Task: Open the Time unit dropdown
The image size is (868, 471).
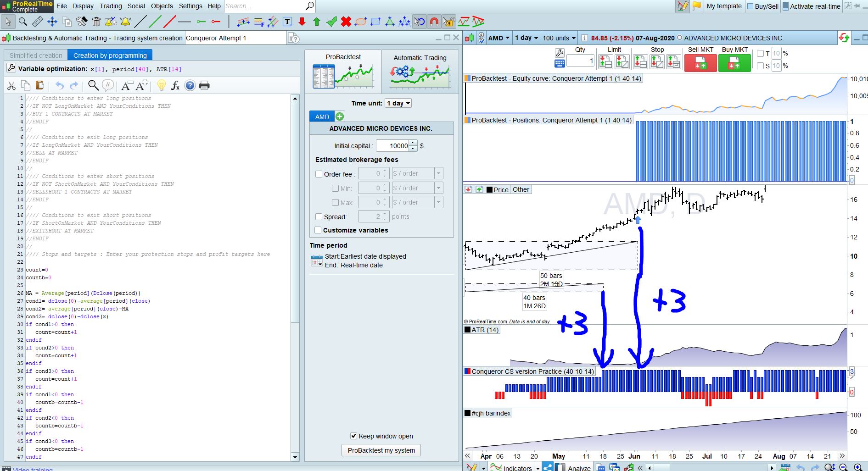Action: tap(398, 103)
